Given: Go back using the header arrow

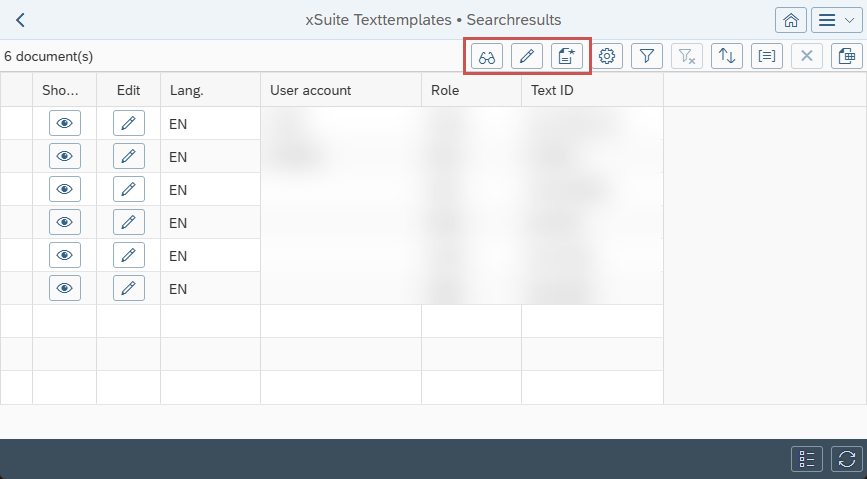Looking at the screenshot, I should click(x=20, y=20).
